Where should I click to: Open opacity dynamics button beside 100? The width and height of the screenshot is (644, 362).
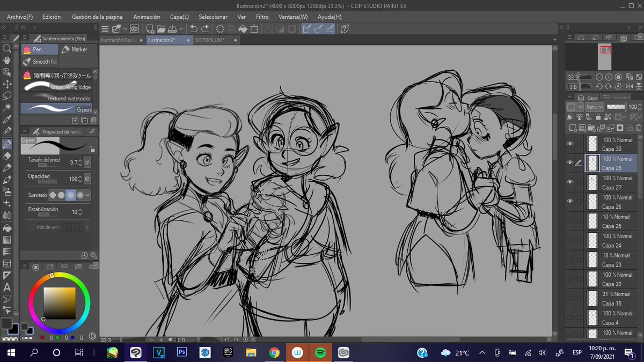(87, 179)
